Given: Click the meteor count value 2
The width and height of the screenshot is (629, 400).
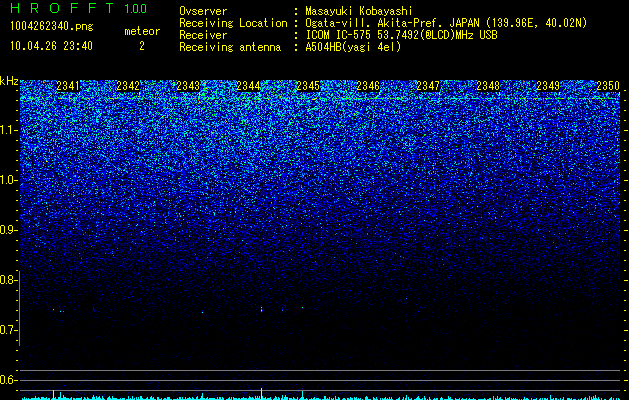Looking at the screenshot, I should pos(142,46).
